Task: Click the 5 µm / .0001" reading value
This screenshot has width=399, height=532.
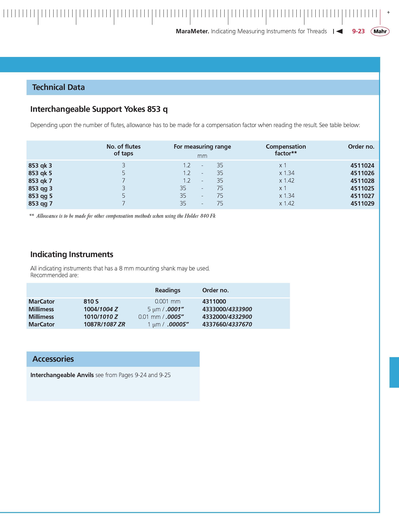Action: pos(166,309)
